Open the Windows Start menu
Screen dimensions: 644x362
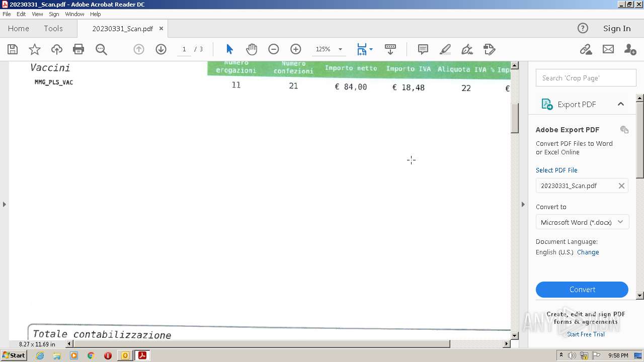[14, 355]
